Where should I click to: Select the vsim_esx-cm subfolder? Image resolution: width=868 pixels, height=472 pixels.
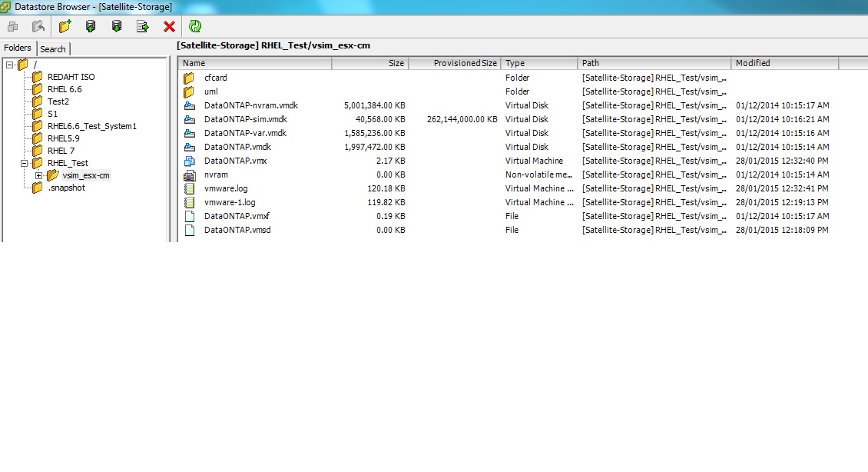point(86,175)
